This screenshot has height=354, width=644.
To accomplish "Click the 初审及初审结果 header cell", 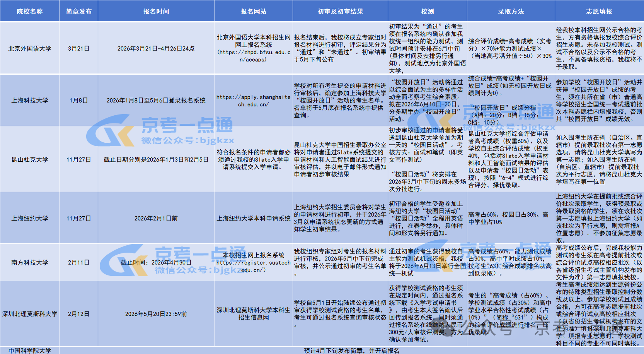I will pyautogui.click(x=340, y=11).
